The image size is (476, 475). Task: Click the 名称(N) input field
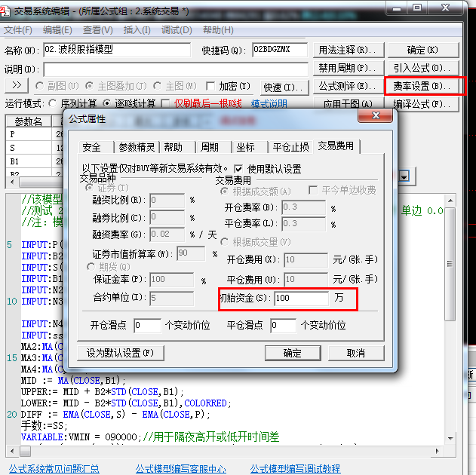coord(117,50)
